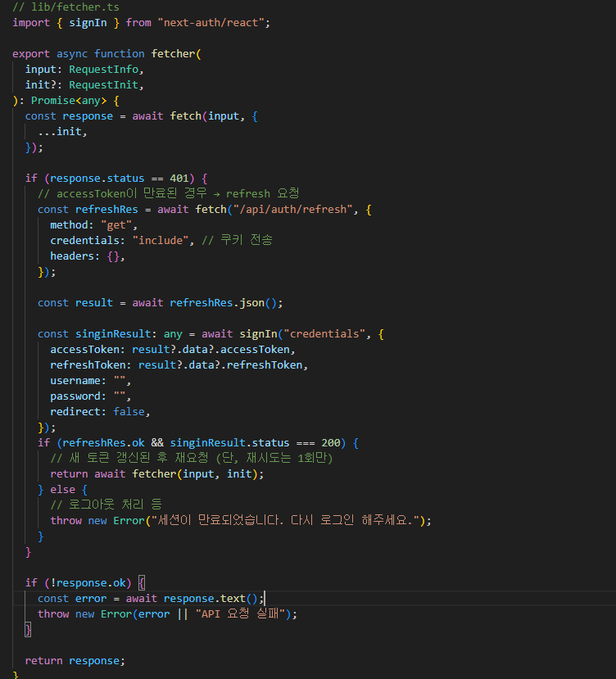Image resolution: width=616 pixels, height=679 pixels.
Task: Click the variable 'singinResult' declaration
Action: (113, 334)
